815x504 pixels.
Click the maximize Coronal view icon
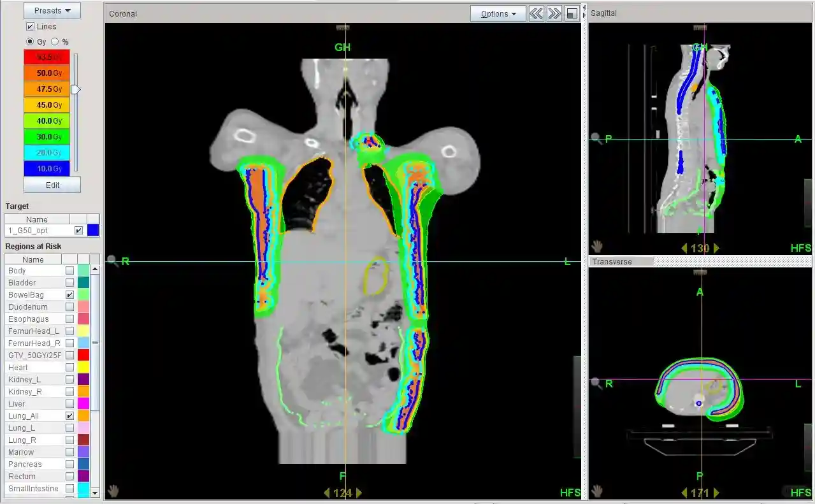(572, 13)
